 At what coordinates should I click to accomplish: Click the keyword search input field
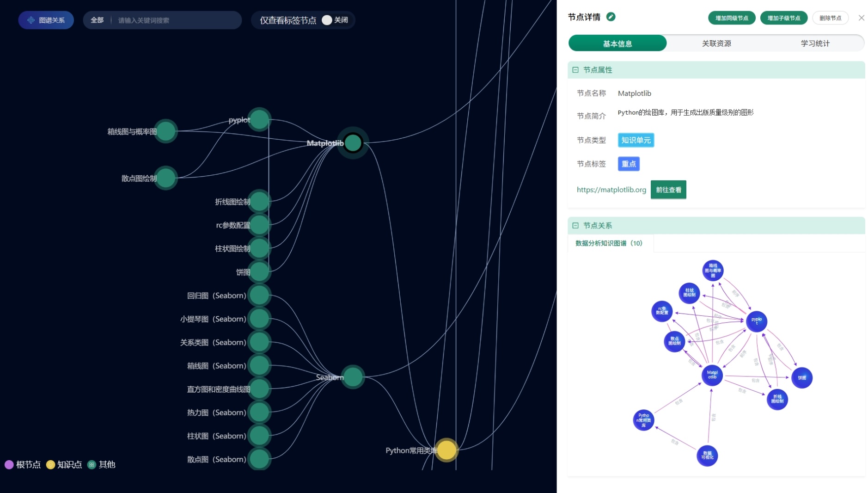176,20
